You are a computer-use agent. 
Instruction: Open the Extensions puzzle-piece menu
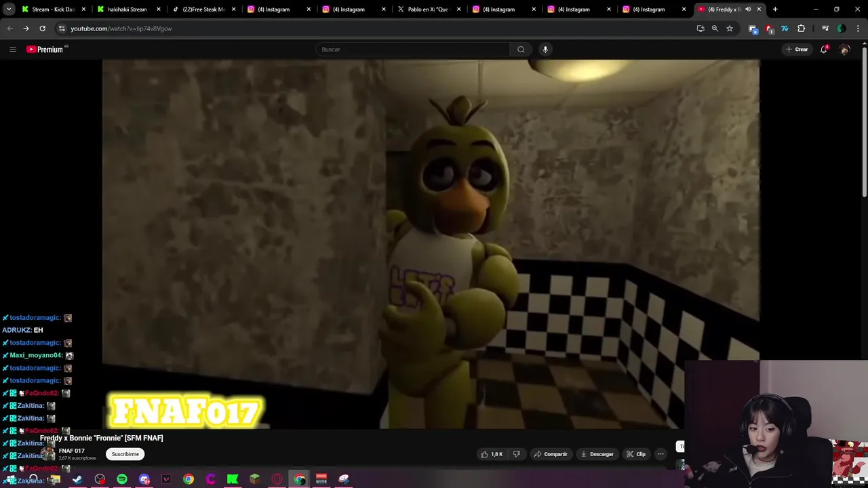(x=802, y=28)
